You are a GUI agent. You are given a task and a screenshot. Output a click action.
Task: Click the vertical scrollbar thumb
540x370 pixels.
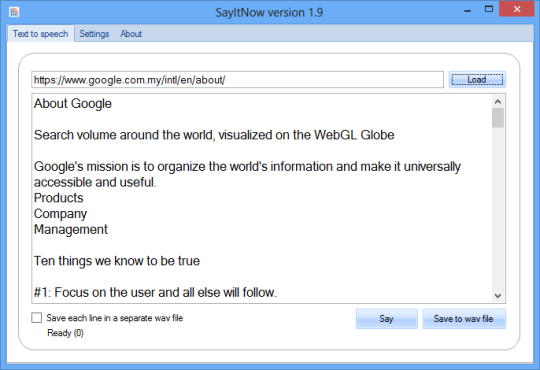498,118
